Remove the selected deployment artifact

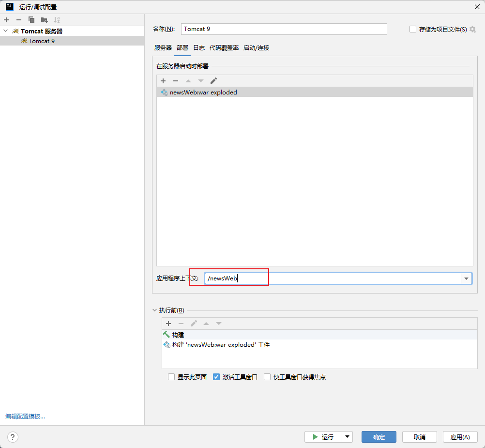tap(176, 81)
